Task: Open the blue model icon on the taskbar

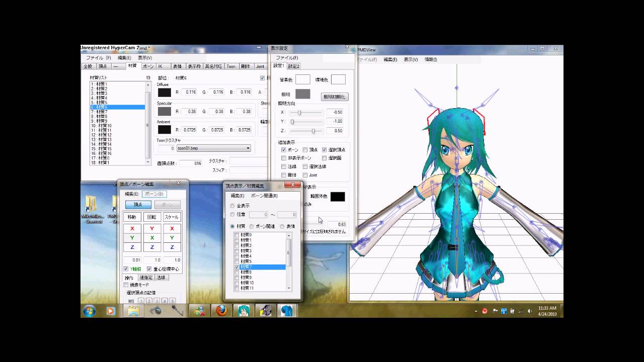Action: pos(288,311)
